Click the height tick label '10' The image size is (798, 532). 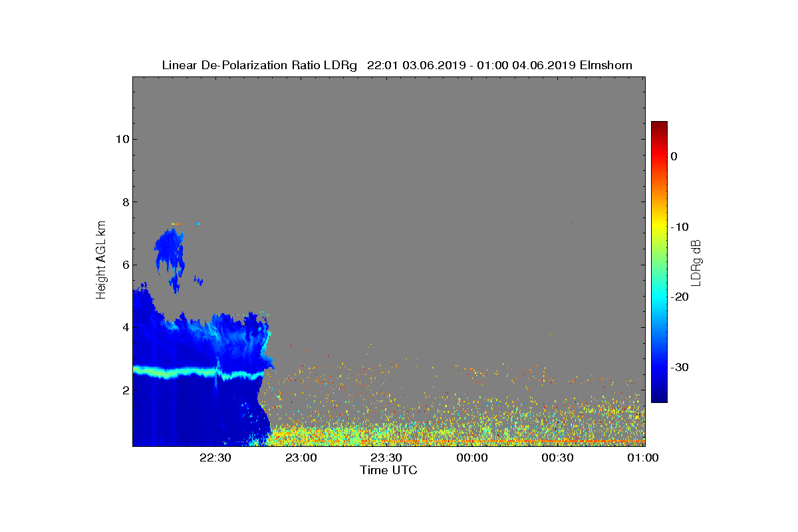[122, 139]
